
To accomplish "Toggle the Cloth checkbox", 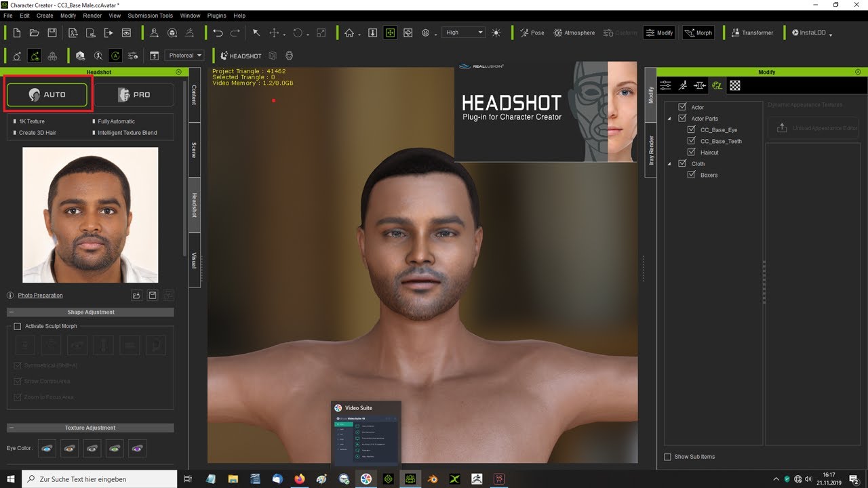I will coord(682,163).
